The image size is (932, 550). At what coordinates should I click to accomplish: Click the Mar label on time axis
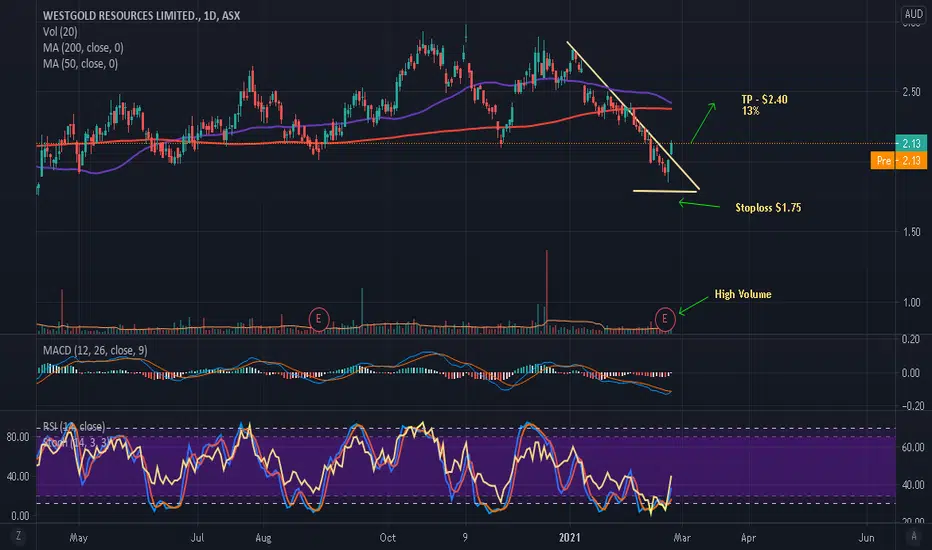click(682, 538)
